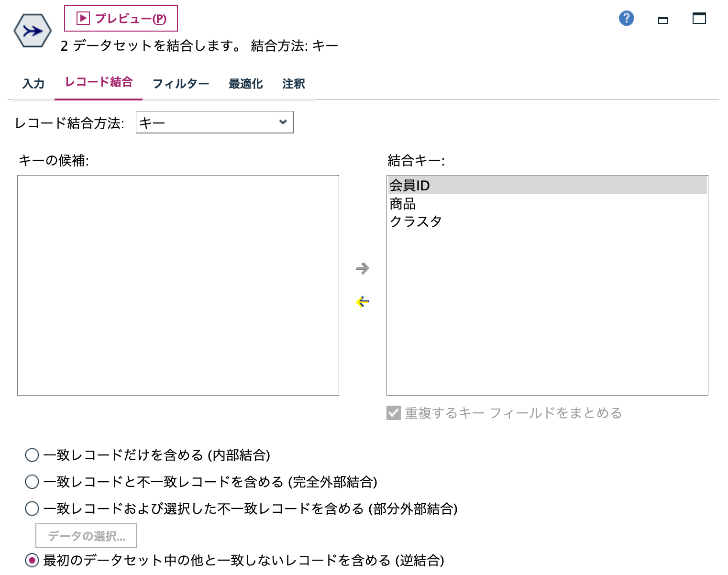Click the small window resize icon
The width and height of the screenshot is (728, 575).
[x=662, y=21]
